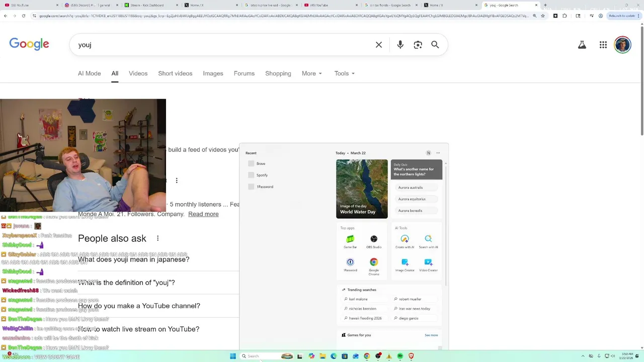Open Google Chrome from the taskbar
Screen dimensions: 644x362
point(367,356)
